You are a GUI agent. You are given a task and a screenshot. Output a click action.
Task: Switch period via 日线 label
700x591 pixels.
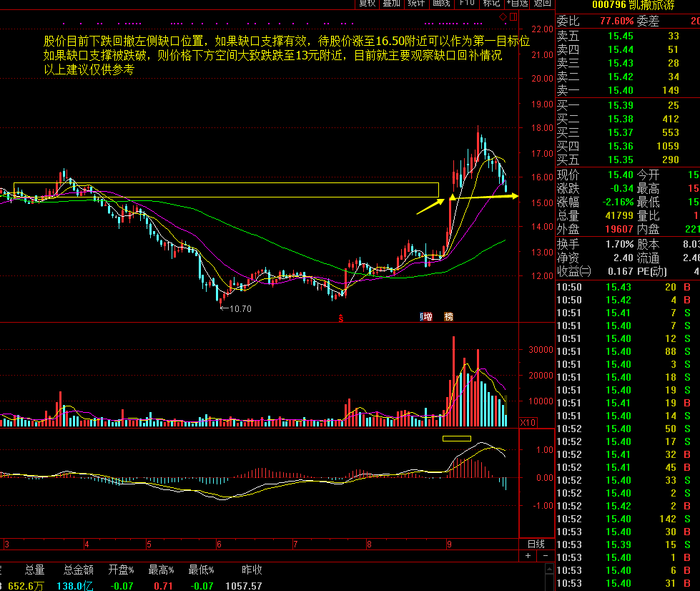coord(536,544)
